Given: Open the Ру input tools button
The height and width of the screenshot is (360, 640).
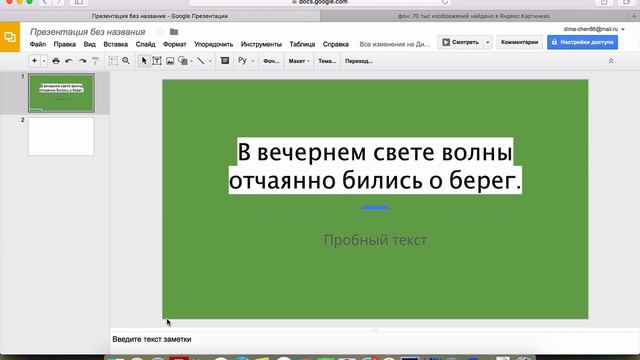Looking at the screenshot, I should point(242,61).
